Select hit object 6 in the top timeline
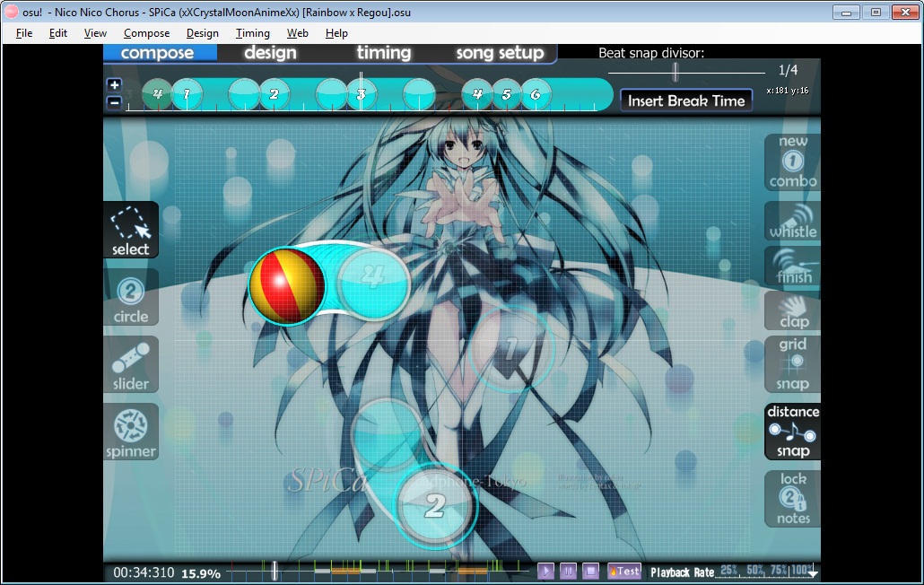Image resolution: width=924 pixels, height=585 pixels. [x=536, y=94]
